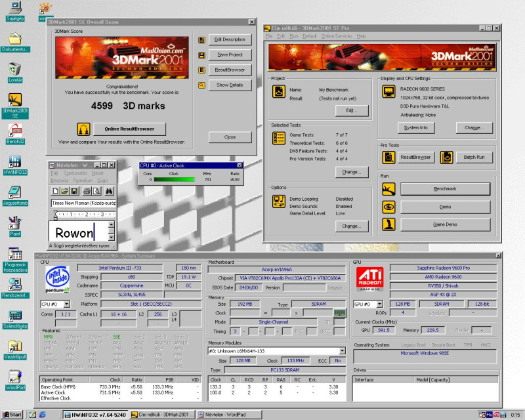Open the CPU #0 dropdown in HWiNFO32
The image size is (525, 420).
pos(67,304)
